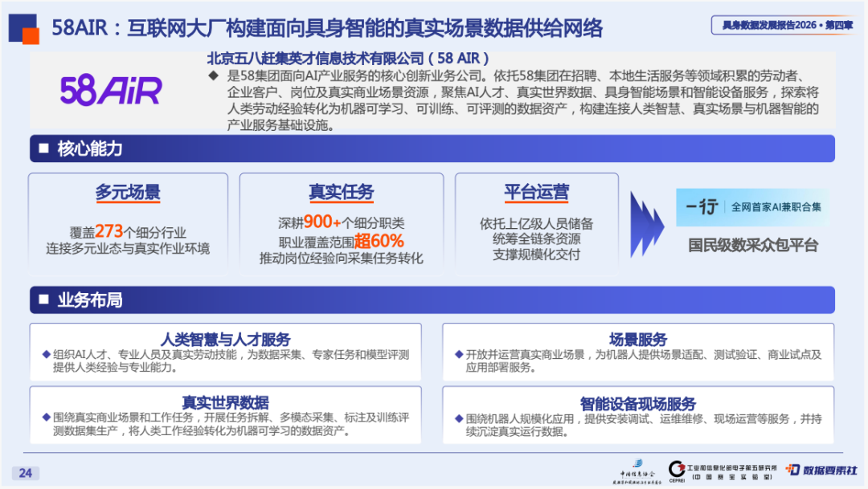Select the slide title starting with 58AIR

pos(327,27)
